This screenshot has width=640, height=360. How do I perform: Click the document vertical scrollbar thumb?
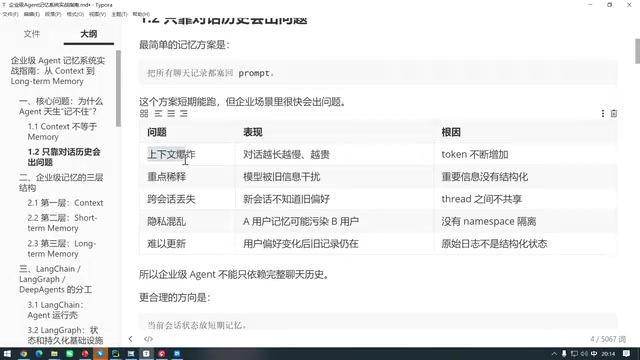coord(637,51)
